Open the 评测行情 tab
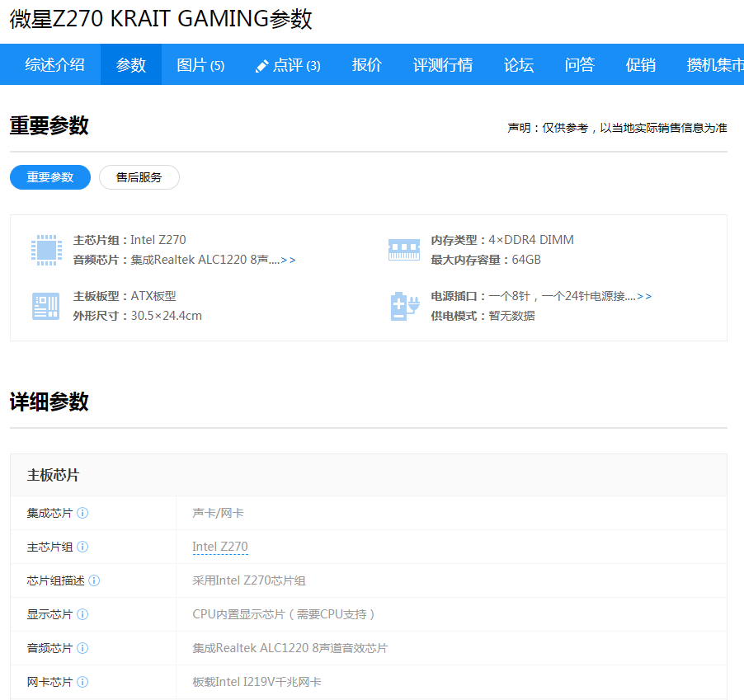Image resolution: width=744 pixels, height=700 pixels. pyautogui.click(x=443, y=64)
